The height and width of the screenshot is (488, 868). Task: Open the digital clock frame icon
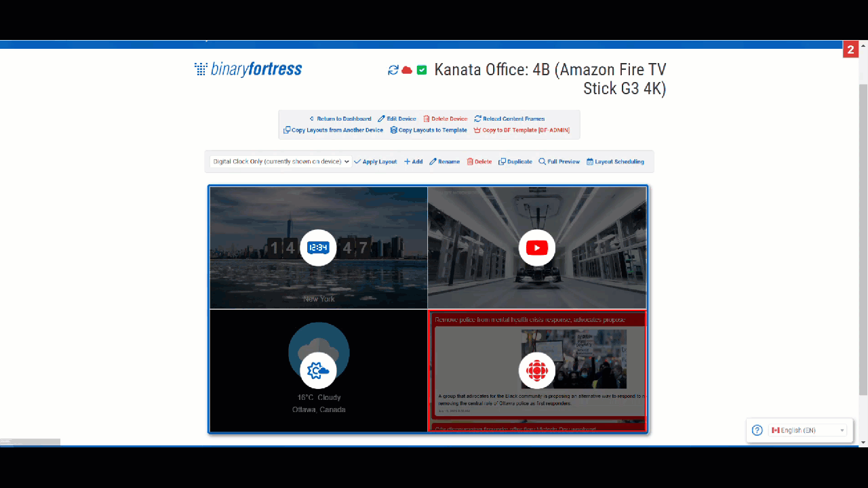coord(318,248)
